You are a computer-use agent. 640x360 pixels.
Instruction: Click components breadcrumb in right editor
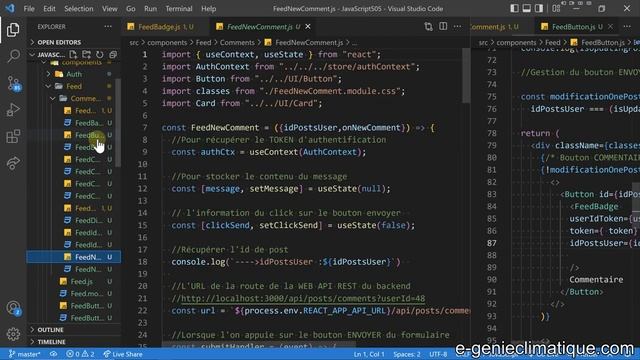coord(516,42)
